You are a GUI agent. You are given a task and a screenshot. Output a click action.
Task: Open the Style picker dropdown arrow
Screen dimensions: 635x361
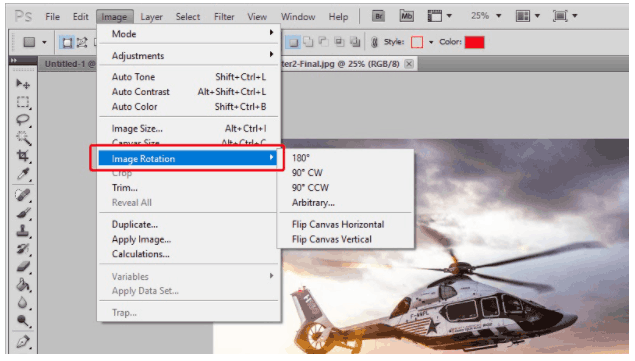pyautogui.click(x=431, y=42)
